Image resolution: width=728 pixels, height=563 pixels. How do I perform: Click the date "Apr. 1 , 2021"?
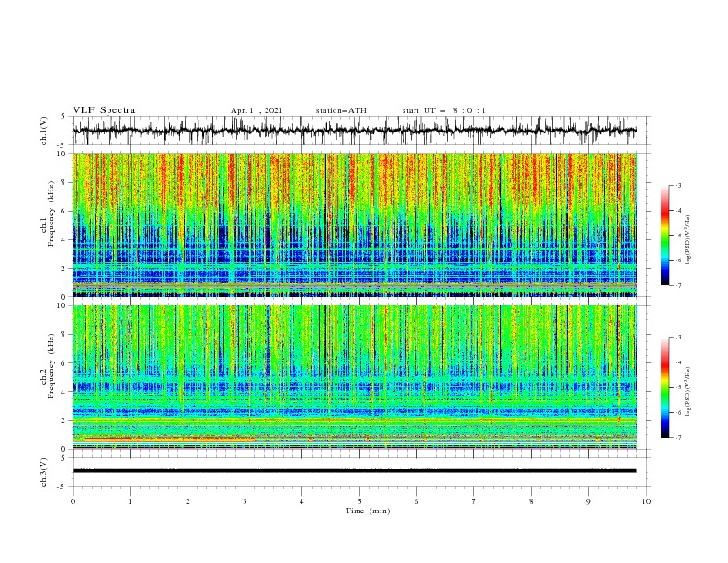tap(256, 110)
